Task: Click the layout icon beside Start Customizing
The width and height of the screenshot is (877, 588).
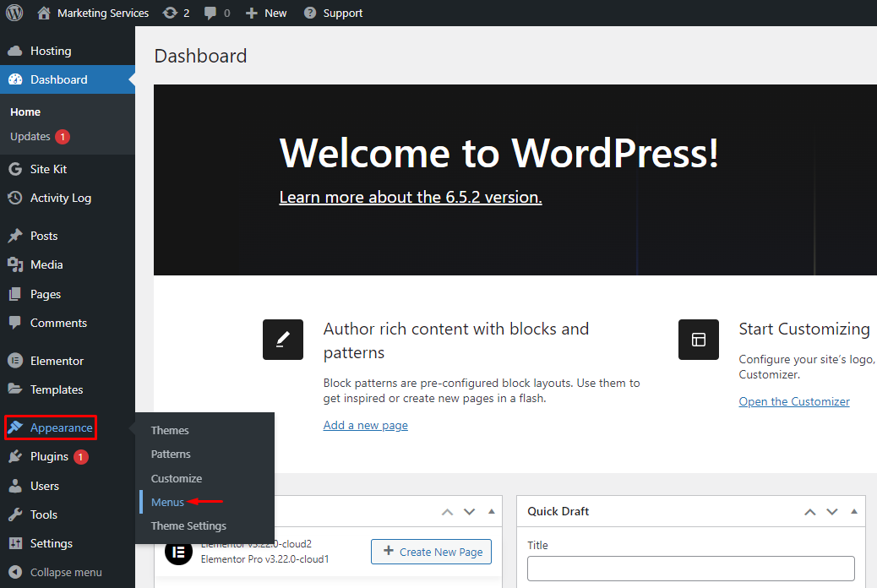Action: click(699, 340)
